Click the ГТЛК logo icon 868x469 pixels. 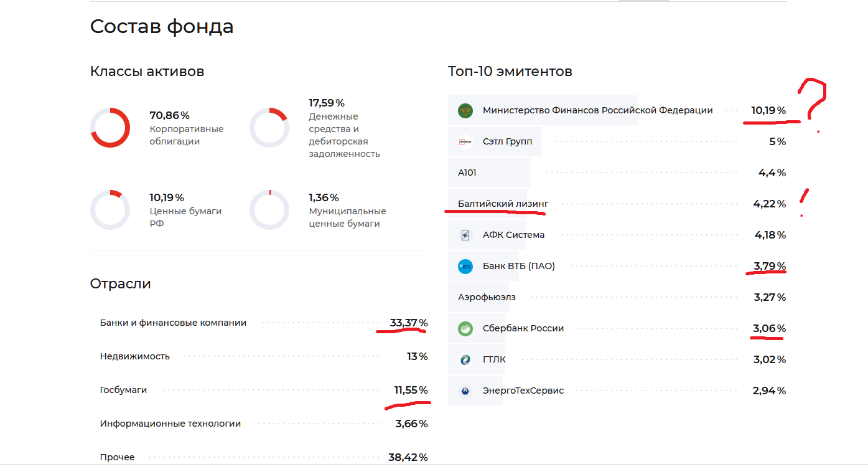(x=465, y=360)
